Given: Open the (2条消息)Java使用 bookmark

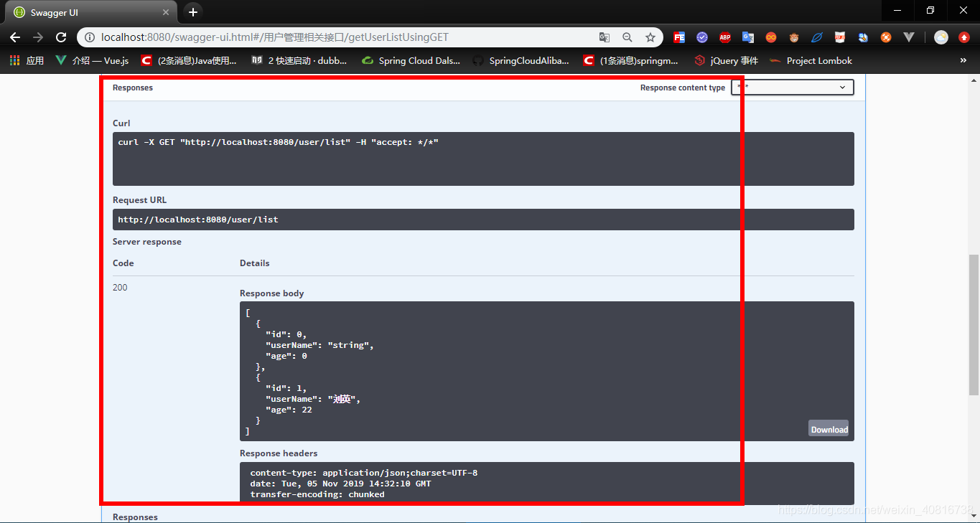Looking at the screenshot, I should coord(190,61).
